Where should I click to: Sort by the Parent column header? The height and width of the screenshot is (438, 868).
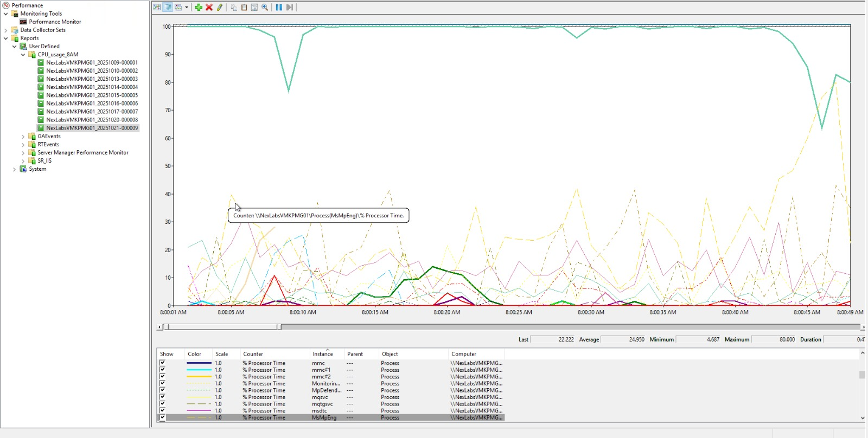[361, 354]
